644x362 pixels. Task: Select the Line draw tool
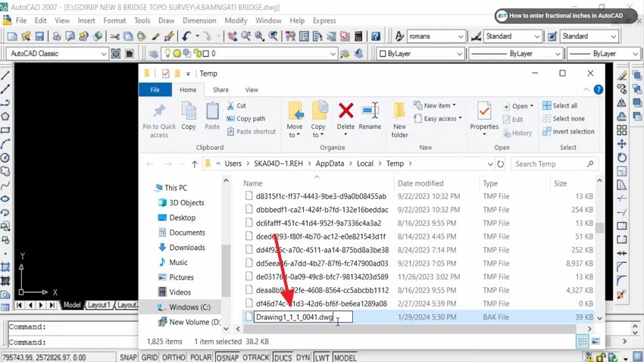click(5, 76)
